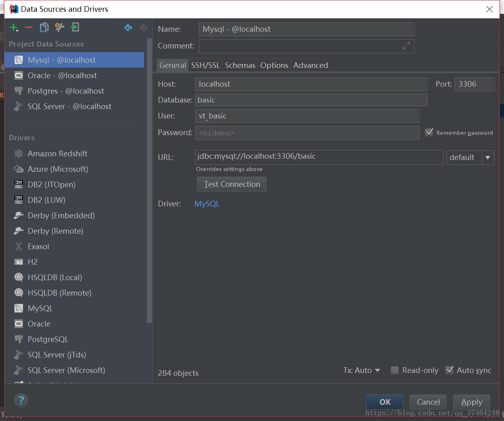
Task: Select the MySQL driver entry
Action: (x=74, y=308)
